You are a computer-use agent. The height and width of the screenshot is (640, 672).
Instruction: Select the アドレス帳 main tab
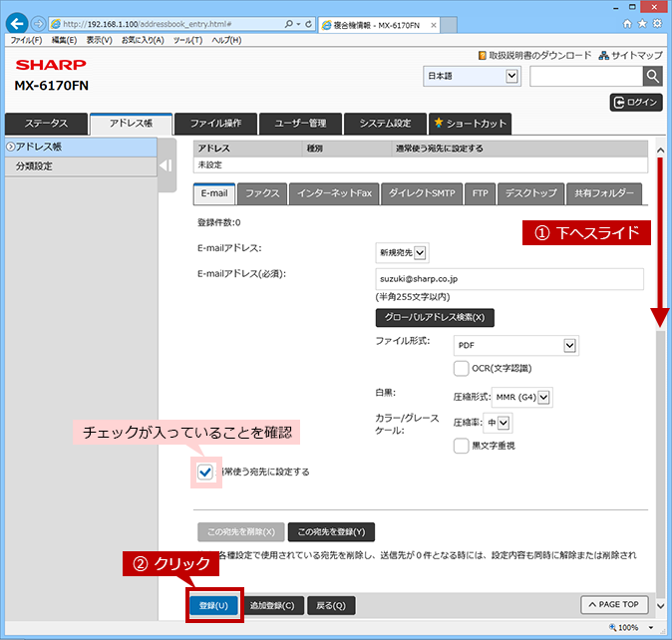coord(132,124)
